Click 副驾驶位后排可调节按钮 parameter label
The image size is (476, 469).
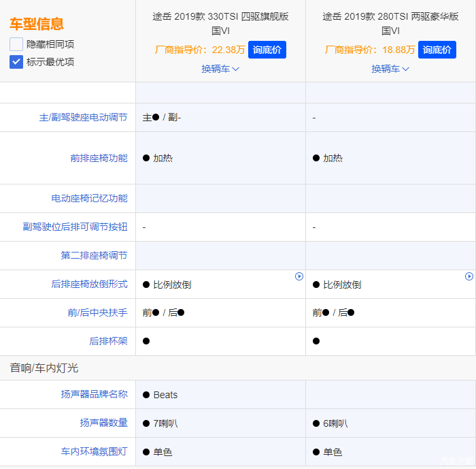point(75,227)
